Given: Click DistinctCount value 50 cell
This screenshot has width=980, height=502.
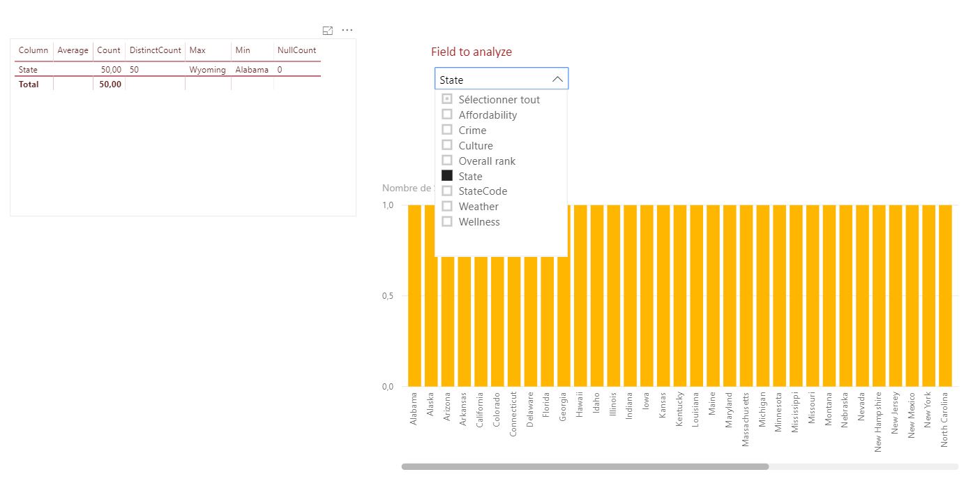Looking at the screenshot, I should [x=134, y=70].
